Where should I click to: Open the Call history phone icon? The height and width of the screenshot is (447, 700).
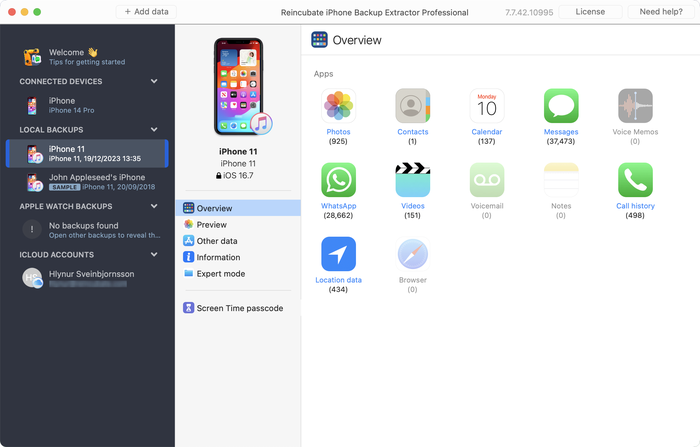[635, 180]
